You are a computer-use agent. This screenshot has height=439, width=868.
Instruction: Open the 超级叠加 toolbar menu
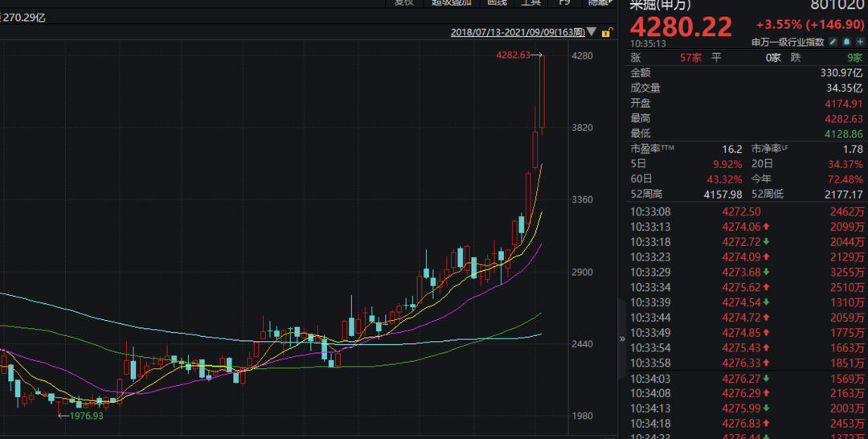(x=453, y=3)
